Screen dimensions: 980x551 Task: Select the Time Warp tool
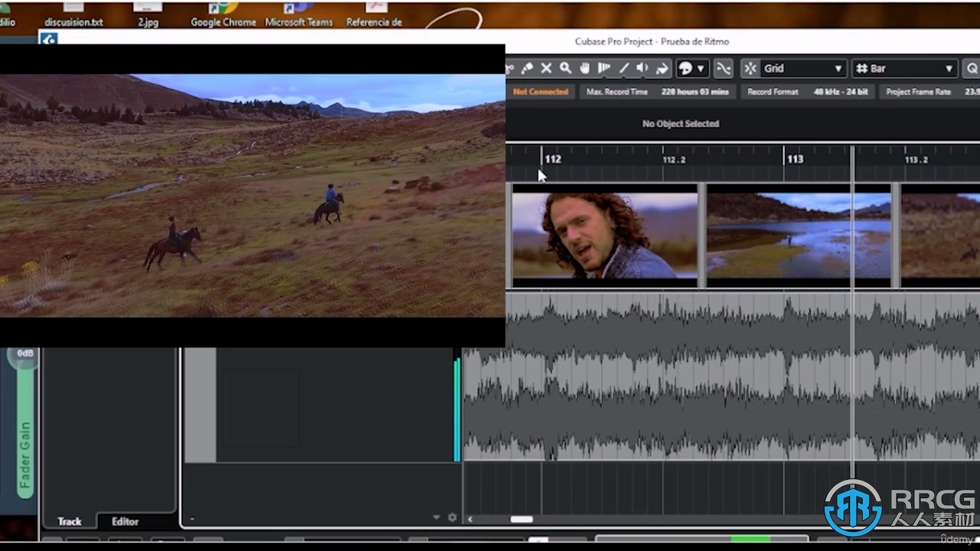point(604,68)
